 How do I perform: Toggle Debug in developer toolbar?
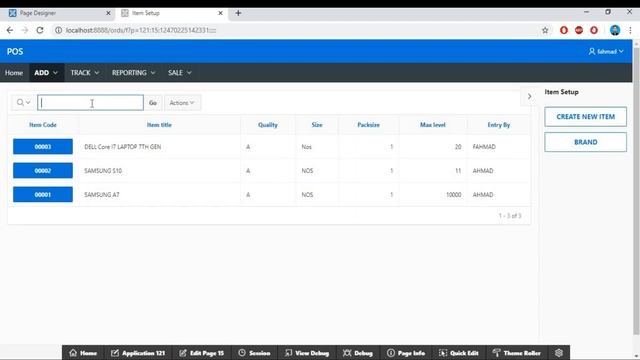358,353
